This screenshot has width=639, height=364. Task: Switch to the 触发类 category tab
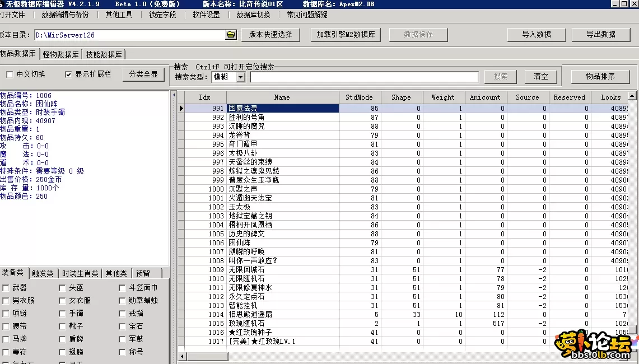pyautogui.click(x=43, y=273)
